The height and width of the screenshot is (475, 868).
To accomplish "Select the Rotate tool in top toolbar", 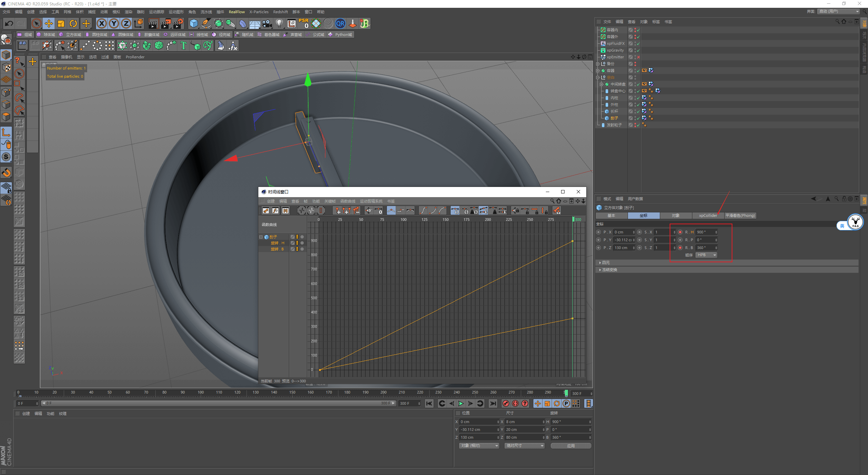I will (x=73, y=23).
